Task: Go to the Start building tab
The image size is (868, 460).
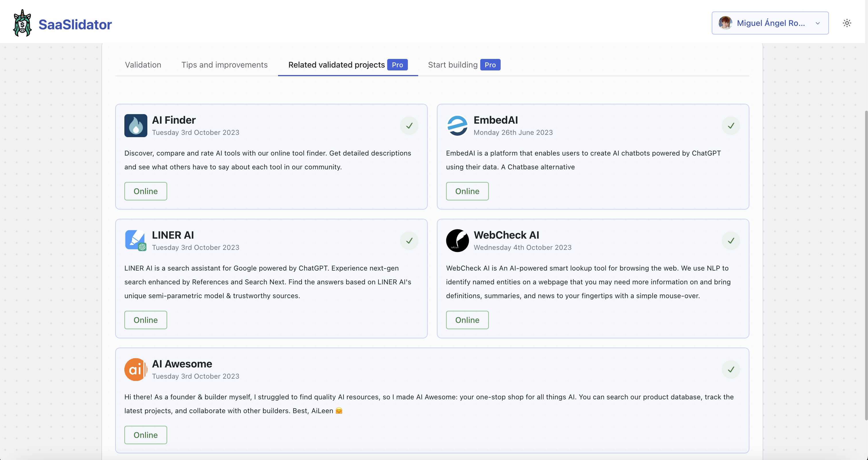Action: (464, 64)
